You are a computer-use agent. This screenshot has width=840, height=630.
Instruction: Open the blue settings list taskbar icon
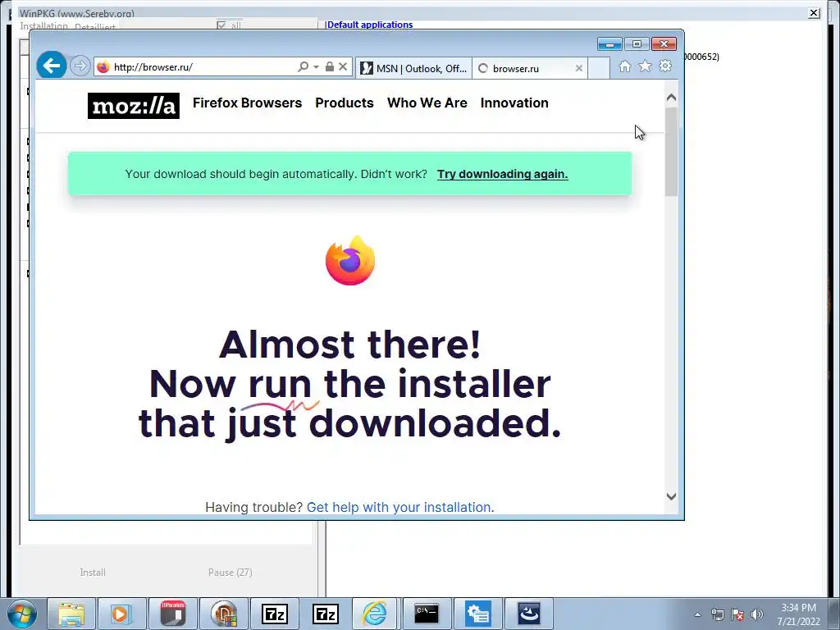pyautogui.click(x=478, y=614)
